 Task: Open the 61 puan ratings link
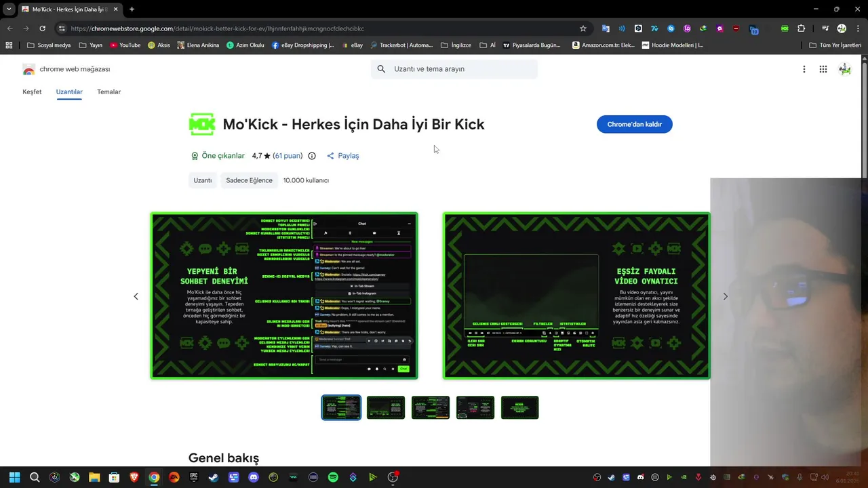point(288,156)
